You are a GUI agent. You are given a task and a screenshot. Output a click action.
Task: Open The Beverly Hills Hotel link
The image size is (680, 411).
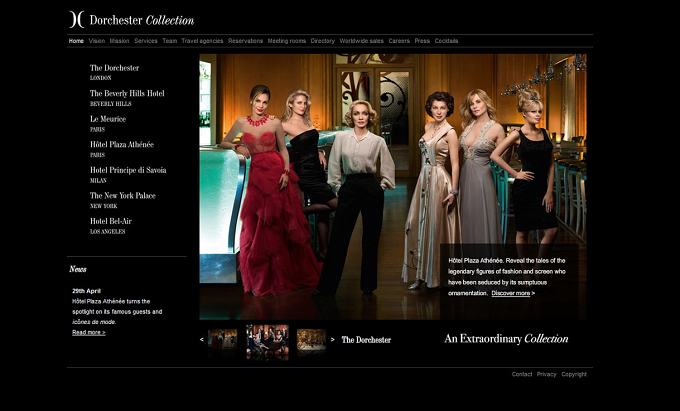point(127,98)
